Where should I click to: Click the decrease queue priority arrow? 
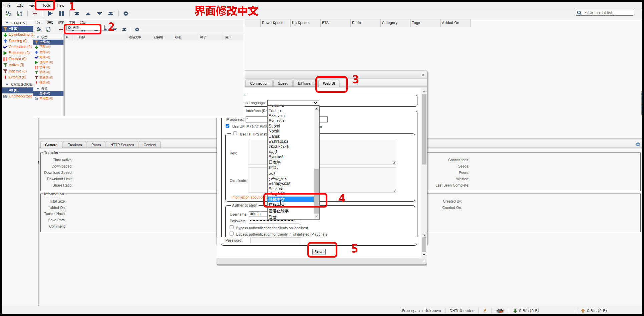99,14
